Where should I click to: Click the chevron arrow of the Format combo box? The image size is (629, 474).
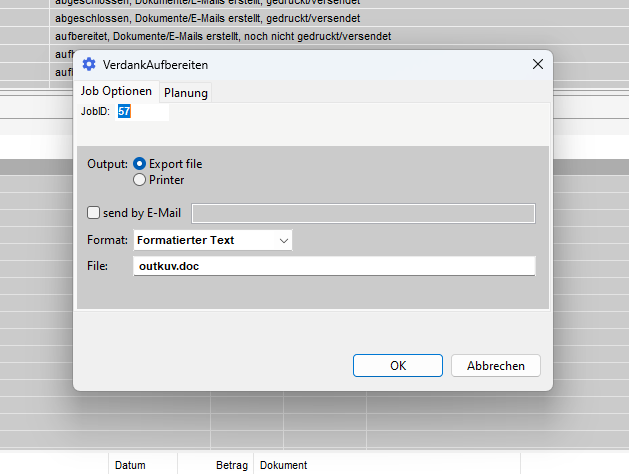pyautogui.click(x=284, y=240)
